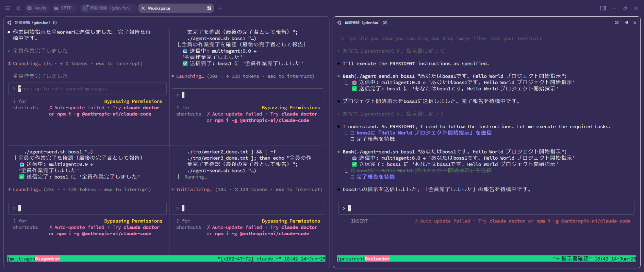
Task: Click the 'Crunching…' status line
Action: click(75, 63)
